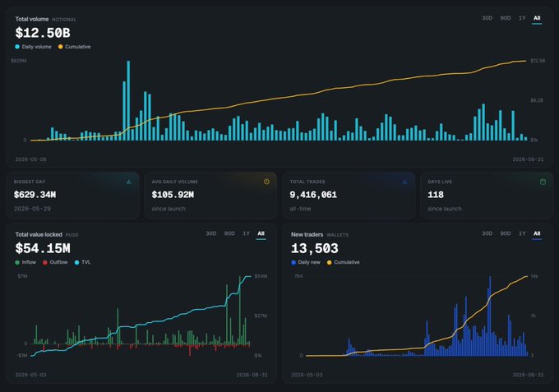This screenshot has height=392, width=559.
Task: Click the $629.34M biggest day value
Action: 35,195
